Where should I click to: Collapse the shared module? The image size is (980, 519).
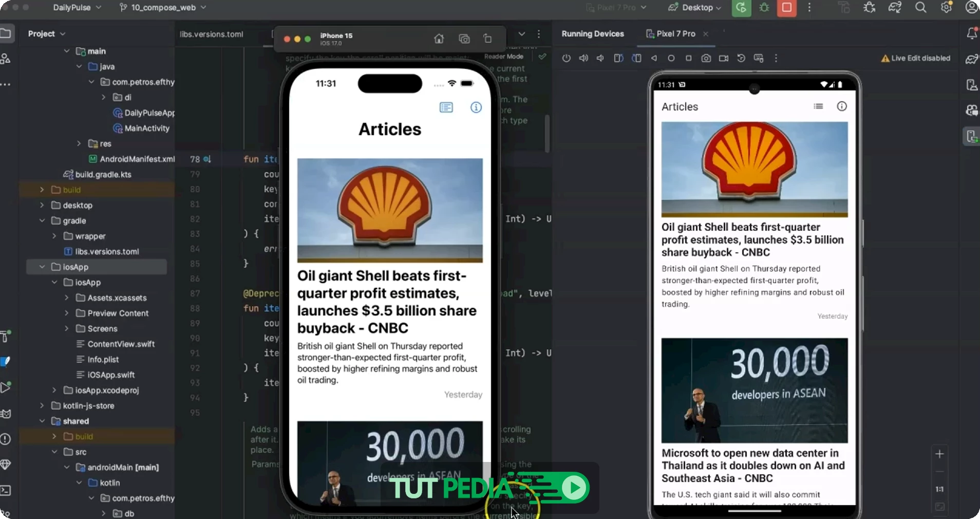42,421
